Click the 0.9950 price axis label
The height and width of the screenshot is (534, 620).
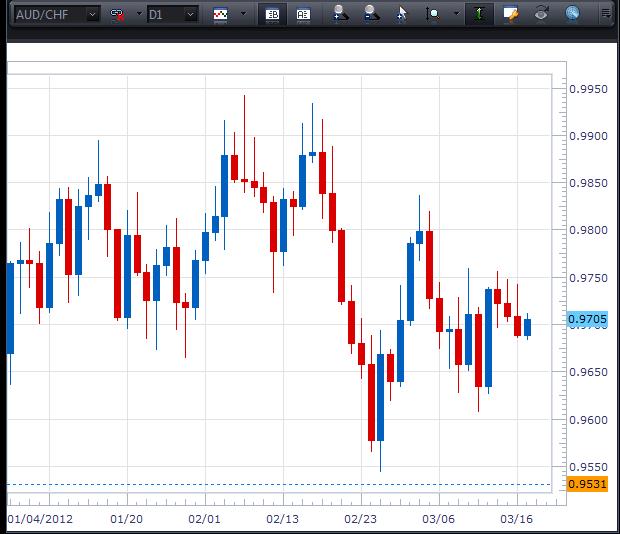point(588,89)
